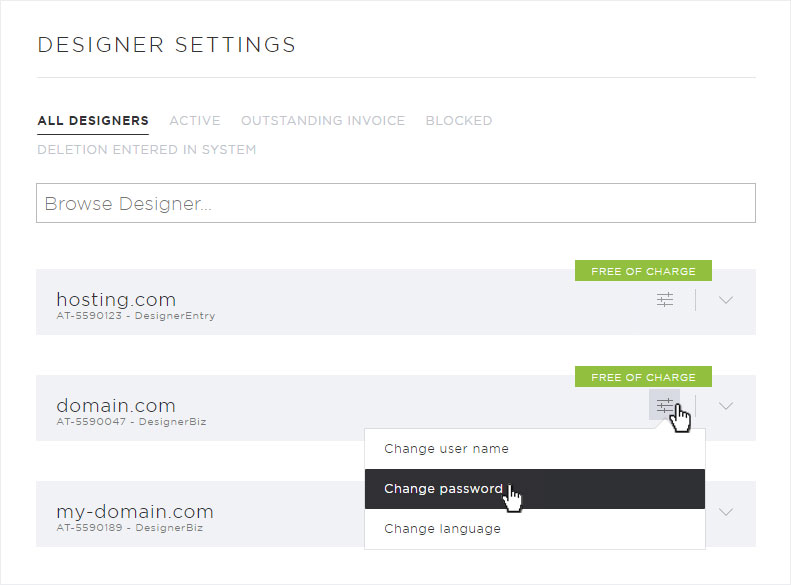Click Free of Charge badge on domain.com

(x=643, y=377)
